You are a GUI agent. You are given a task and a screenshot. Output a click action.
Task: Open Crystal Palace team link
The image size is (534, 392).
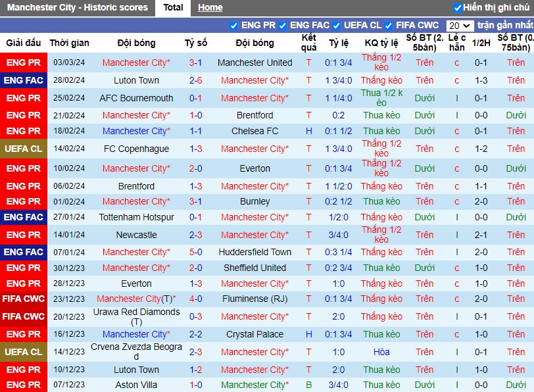click(255, 334)
